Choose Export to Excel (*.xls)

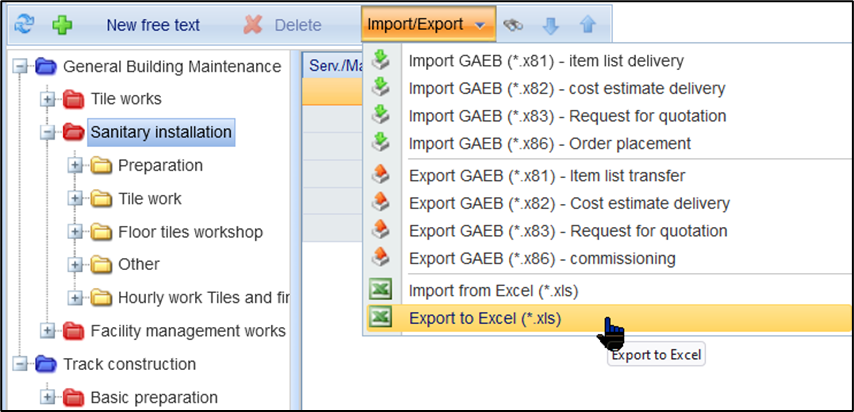(x=485, y=319)
